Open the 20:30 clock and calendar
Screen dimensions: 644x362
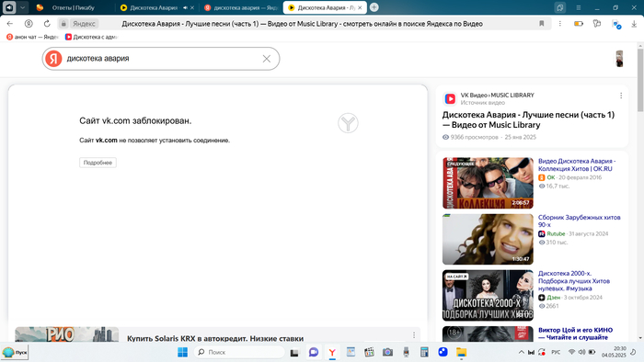(x=614, y=352)
